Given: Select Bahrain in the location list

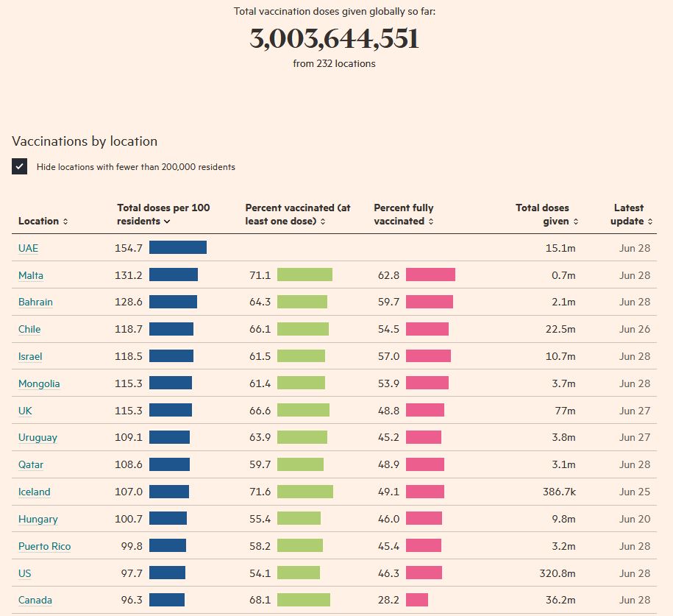Looking at the screenshot, I should pos(35,302).
